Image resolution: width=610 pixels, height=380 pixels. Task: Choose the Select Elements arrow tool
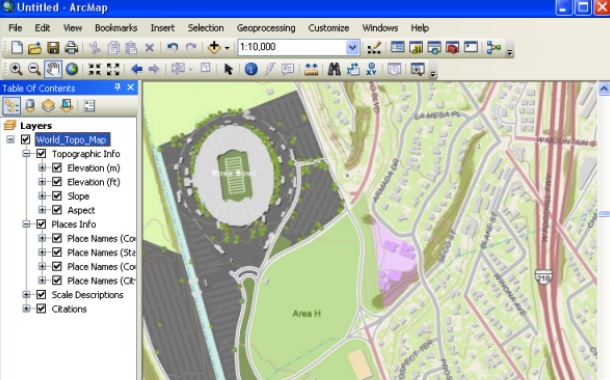pyautogui.click(x=228, y=69)
